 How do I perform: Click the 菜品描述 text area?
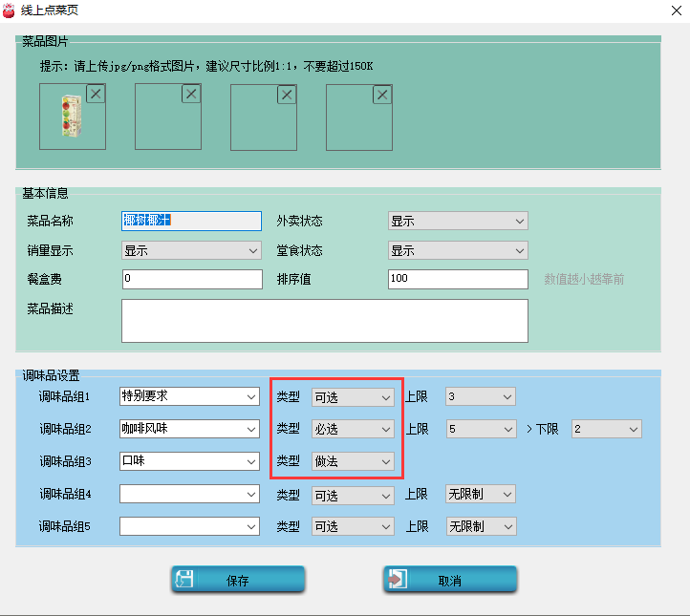[x=325, y=321]
